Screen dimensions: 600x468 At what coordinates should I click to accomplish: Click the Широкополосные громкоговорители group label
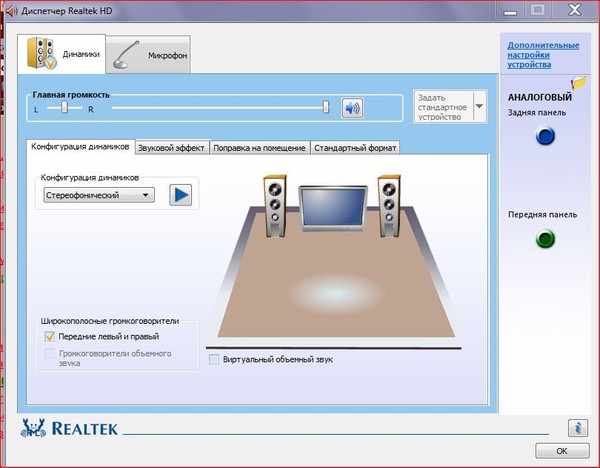click(110, 321)
